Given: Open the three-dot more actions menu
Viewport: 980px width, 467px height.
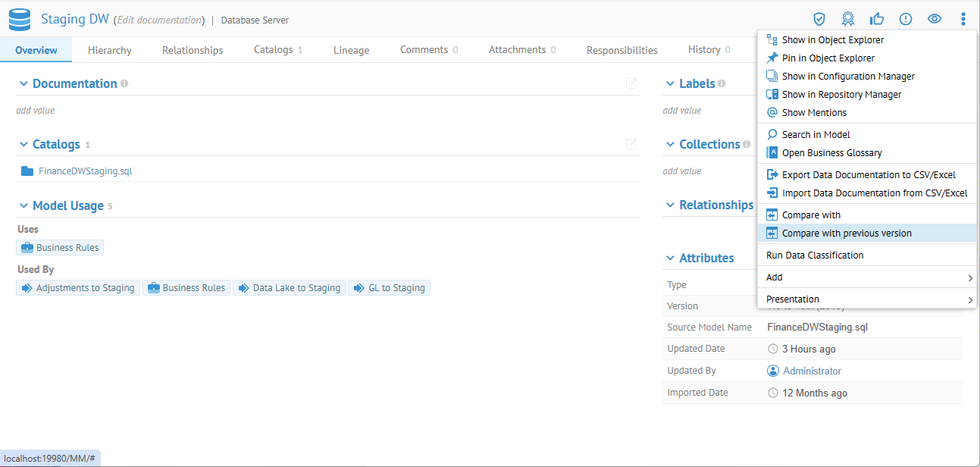Looking at the screenshot, I should point(963,19).
